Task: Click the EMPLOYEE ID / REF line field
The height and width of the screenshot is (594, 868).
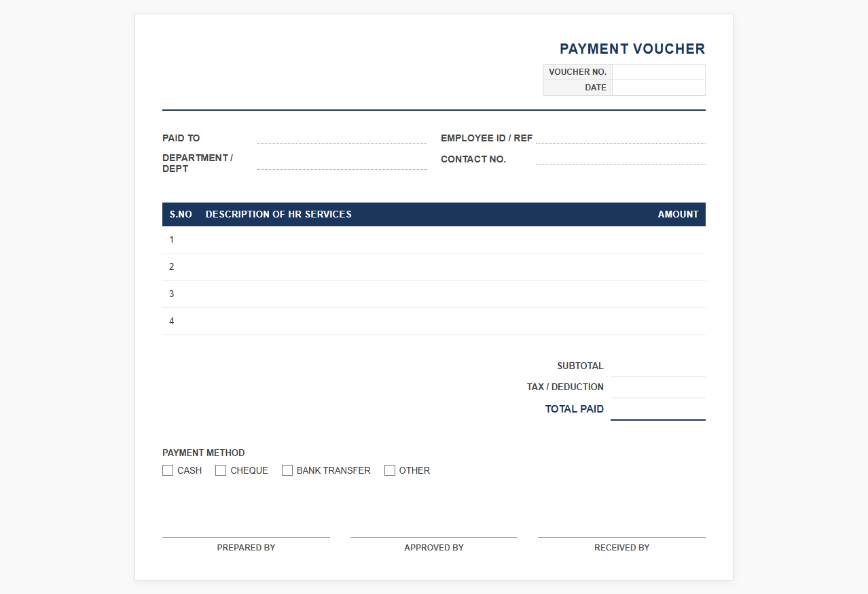Action: (x=621, y=138)
